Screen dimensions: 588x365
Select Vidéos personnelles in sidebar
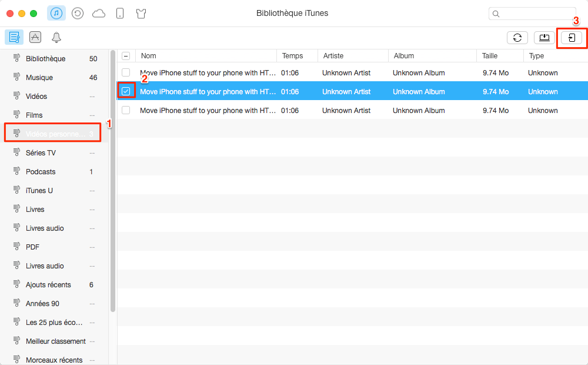tap(54, 134)
